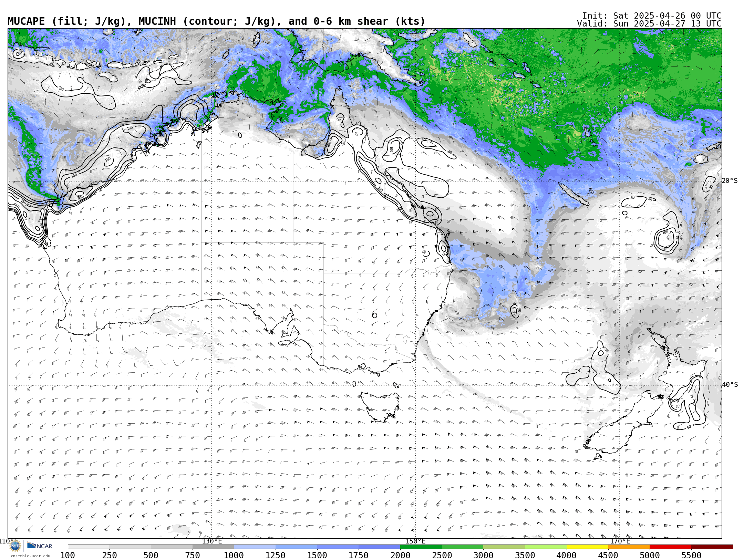
Task: Click the colorbar label 2500
Action: click(442, 555)
